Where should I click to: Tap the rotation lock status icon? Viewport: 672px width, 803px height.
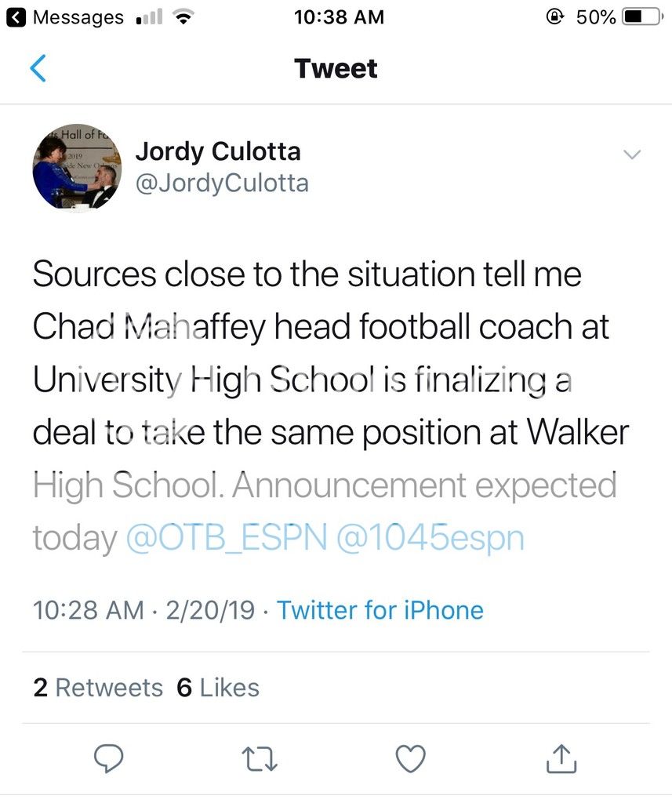pos(556,16)
